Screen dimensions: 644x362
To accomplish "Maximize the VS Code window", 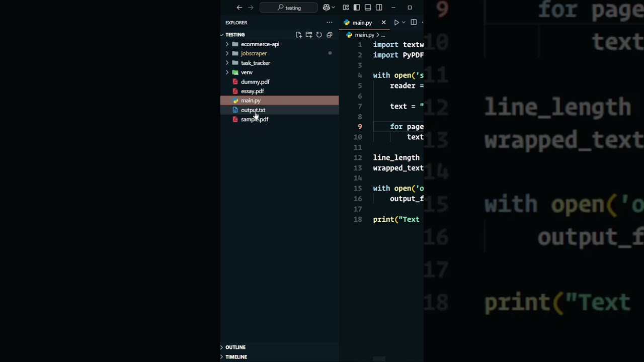I will [410, 8].
